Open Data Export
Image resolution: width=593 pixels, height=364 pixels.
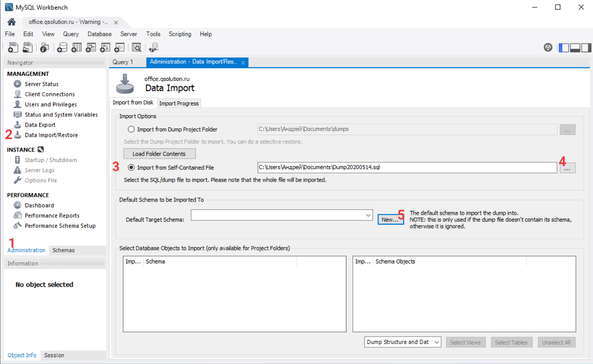[x=40, y=125]
